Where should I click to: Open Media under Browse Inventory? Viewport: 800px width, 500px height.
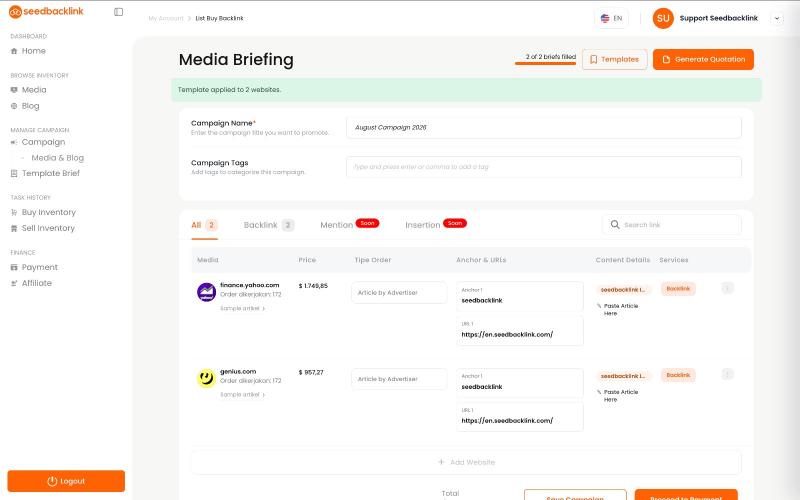[34, 90]
